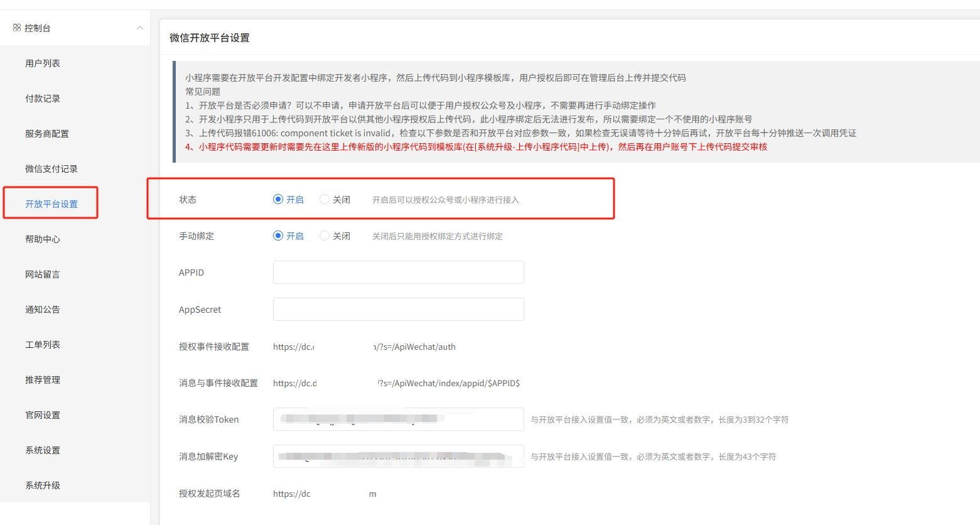Image resolution: width=980 pixels, height=525 pixels.
Task: Turn on 手动绑定 with 开启 option
Action: coord(278,236)
